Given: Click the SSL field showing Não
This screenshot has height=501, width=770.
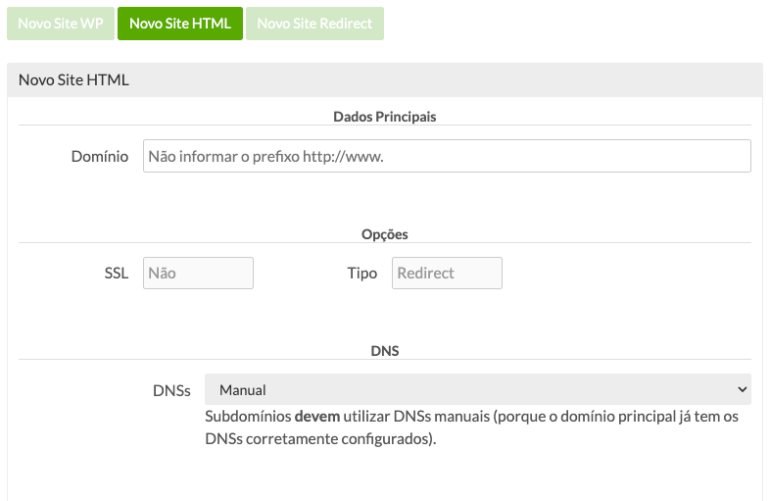Looking at the screenshot, I should click(x=198, y=273).
